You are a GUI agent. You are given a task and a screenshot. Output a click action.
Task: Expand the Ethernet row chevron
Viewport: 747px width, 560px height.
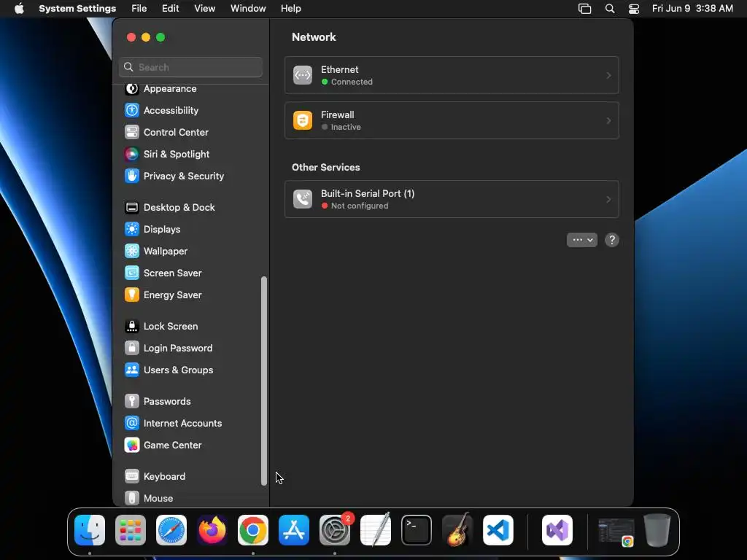click(608, 76)
